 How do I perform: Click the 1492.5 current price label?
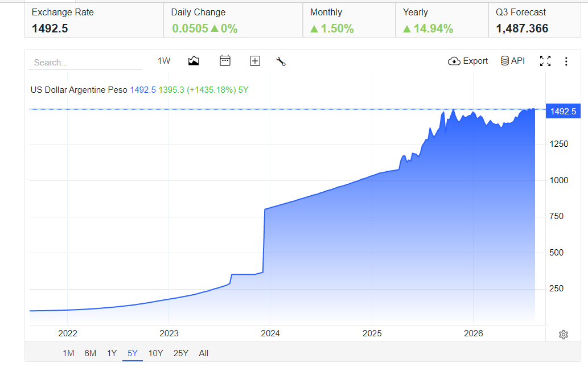click(563, 112)
